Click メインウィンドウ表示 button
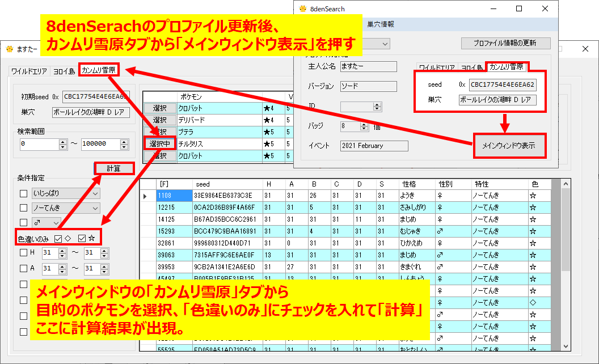The width and height of the screenshot is (599, 364). click(x=508, y=146)
